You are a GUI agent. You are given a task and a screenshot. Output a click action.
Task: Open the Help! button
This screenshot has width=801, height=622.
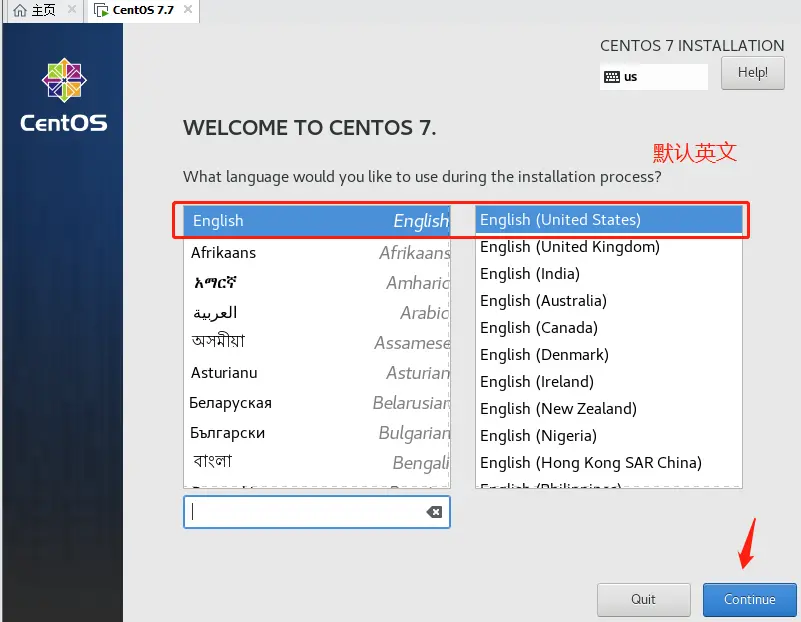(x=752, y=73)
